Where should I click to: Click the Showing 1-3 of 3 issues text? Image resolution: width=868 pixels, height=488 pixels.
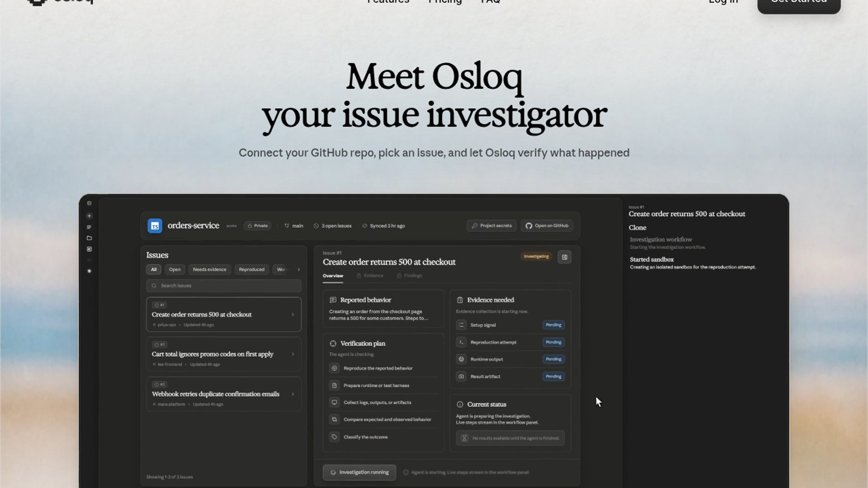(x=170, y=477)
